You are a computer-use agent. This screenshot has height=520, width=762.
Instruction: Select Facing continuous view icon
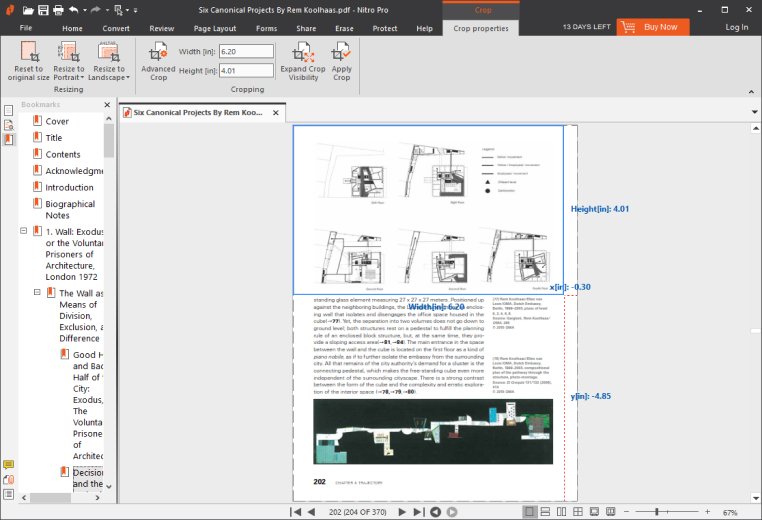tap(578, 512)
